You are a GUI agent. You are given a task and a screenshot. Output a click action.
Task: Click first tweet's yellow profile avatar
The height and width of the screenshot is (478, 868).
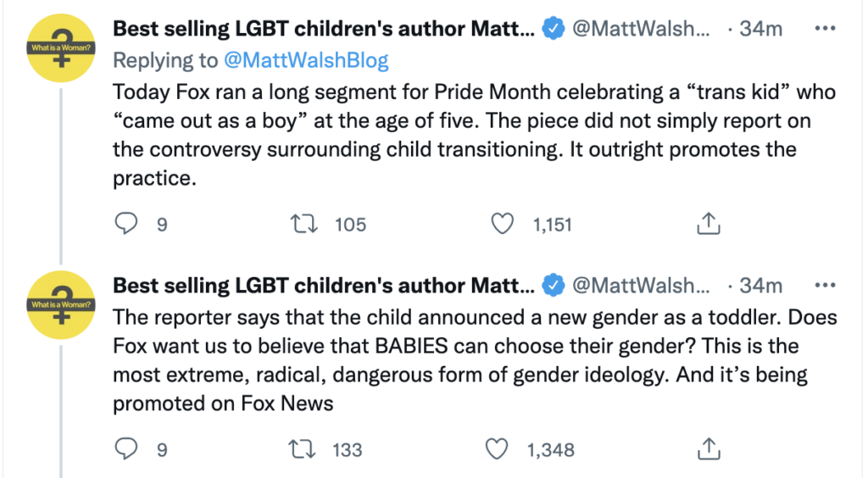click(x=60, y=48)
